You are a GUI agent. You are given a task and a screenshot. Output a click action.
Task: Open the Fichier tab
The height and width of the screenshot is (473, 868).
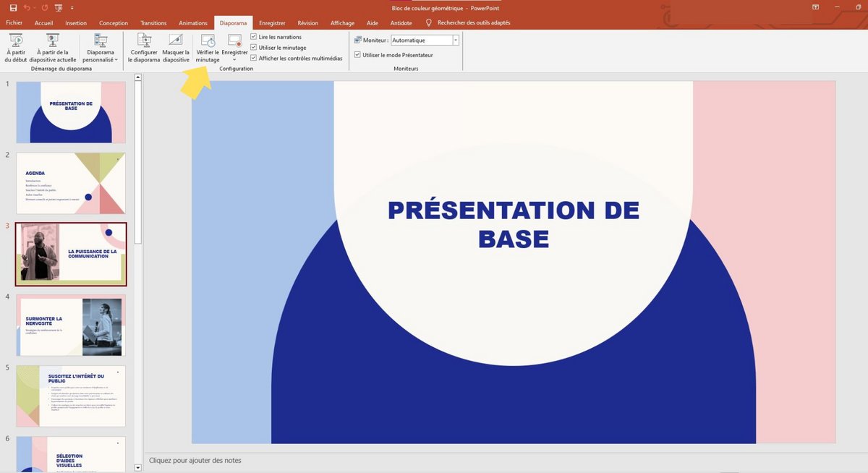point(14,23)
